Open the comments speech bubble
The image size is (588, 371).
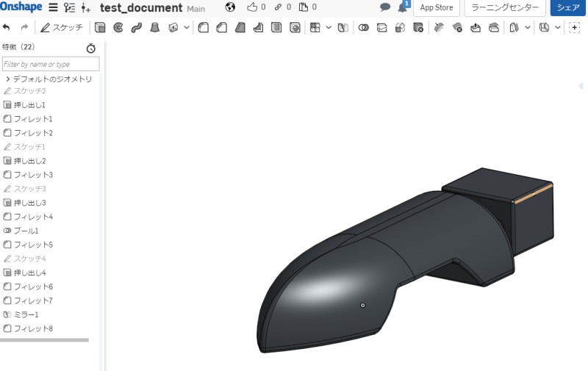tap(384, 7)
